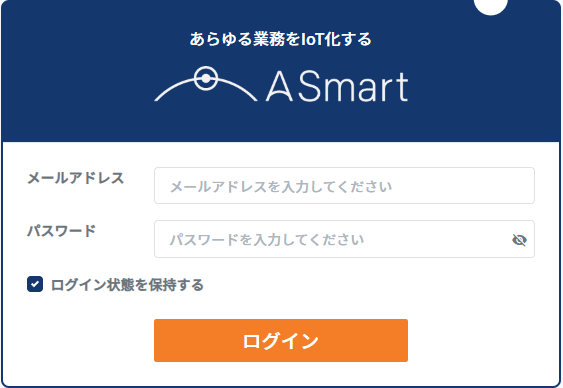Click the ASmart orbit logo icon

tap(206, 84)
